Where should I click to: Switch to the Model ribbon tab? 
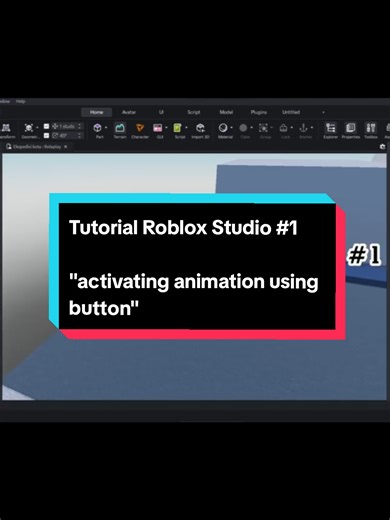[226, 112]
